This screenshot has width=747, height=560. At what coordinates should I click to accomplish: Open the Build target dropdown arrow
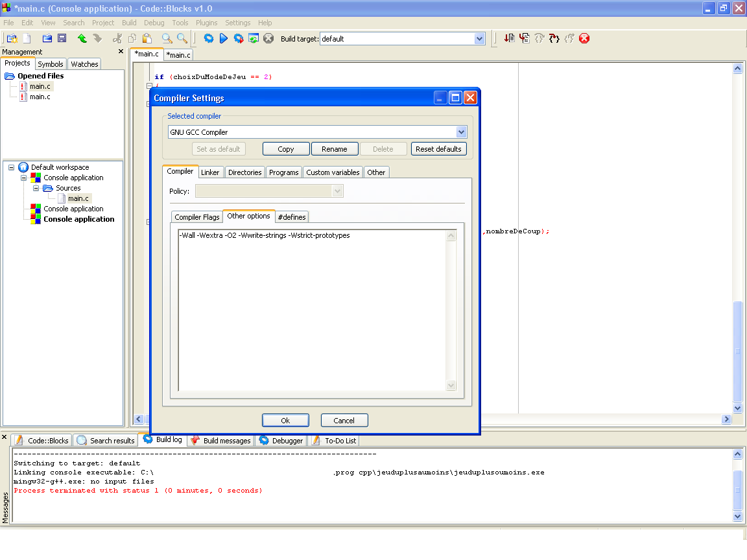tap(480, 38)
